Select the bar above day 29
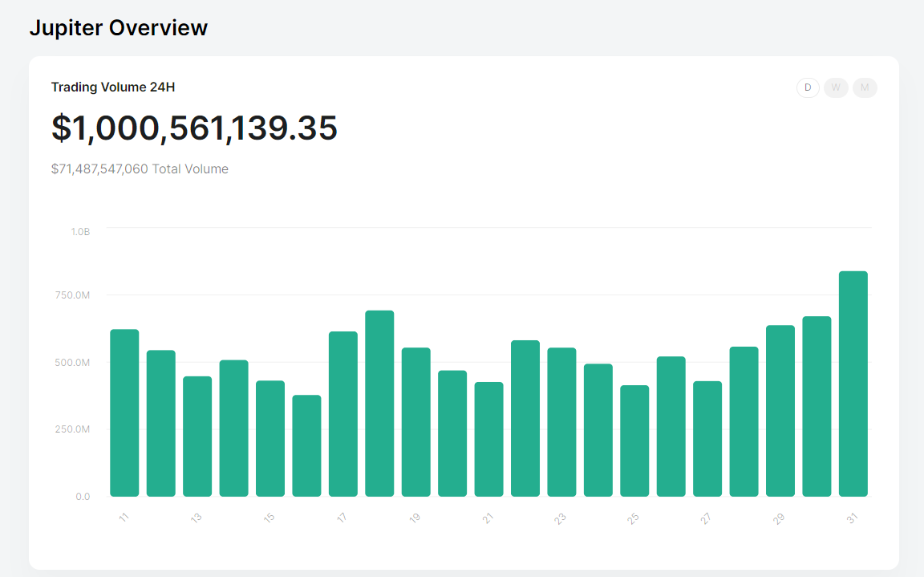Image resolution: width=924 pixels, height=577 pixels. coord(780,411)
